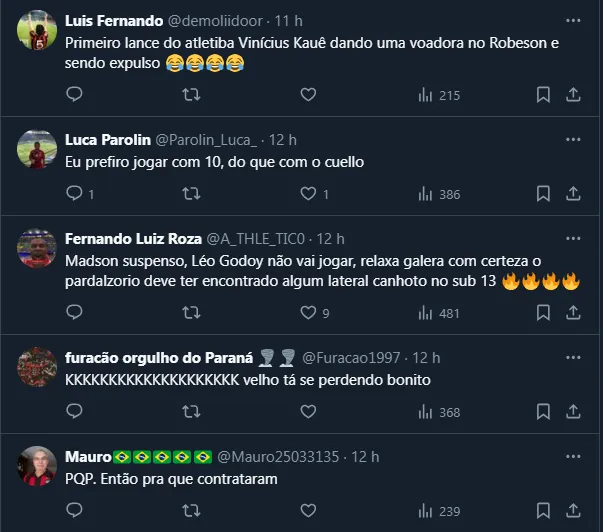Share furacão orgulho do Paraná's tweet
603x532 pixels.
pos(573,412)
